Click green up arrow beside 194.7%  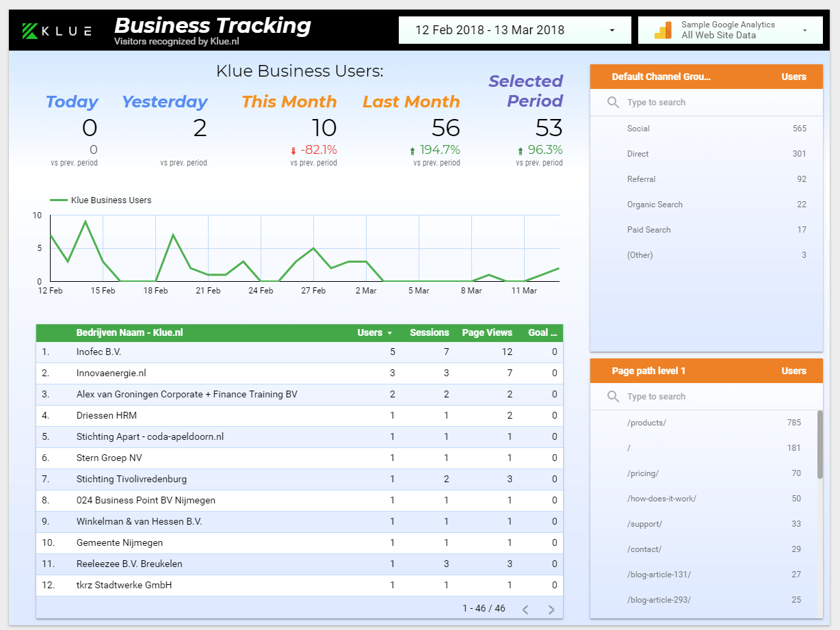pos(412,150)
